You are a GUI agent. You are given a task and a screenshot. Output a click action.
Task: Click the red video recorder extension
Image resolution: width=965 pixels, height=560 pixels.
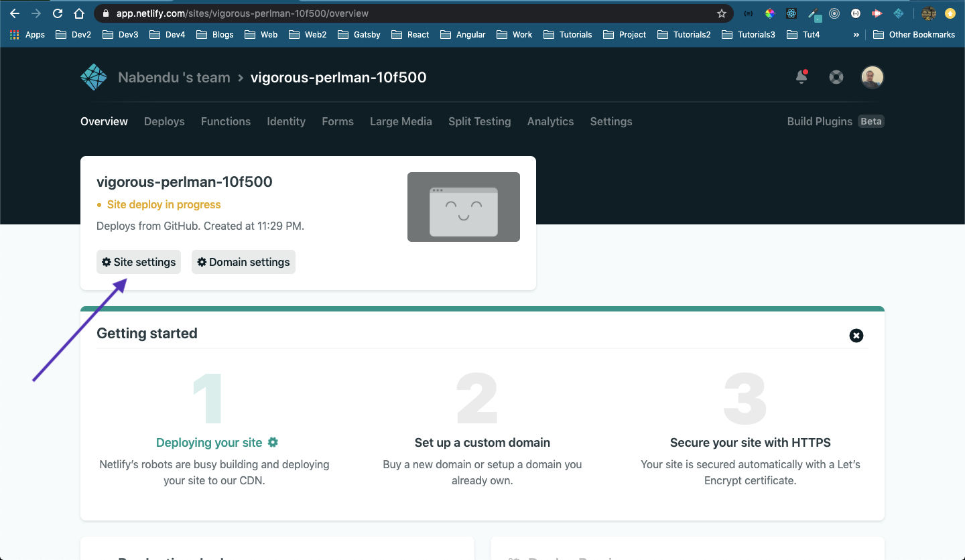877,13
